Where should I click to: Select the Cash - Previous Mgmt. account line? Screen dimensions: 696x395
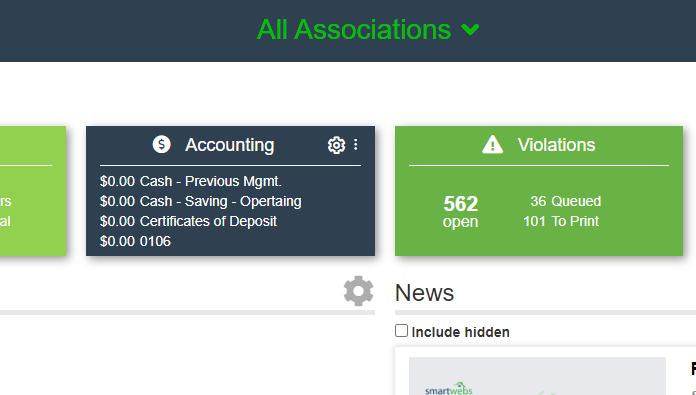coord(191,181)
